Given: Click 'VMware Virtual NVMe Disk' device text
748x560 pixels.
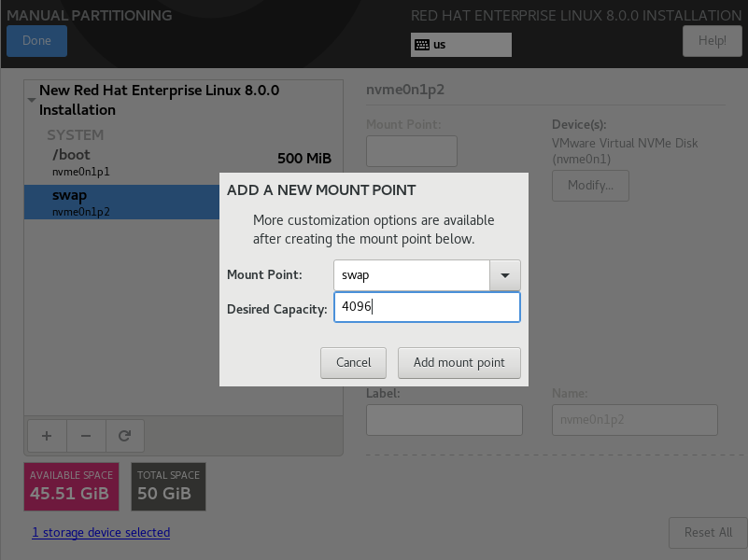Looking at the screenshot, I should [625, 143].
